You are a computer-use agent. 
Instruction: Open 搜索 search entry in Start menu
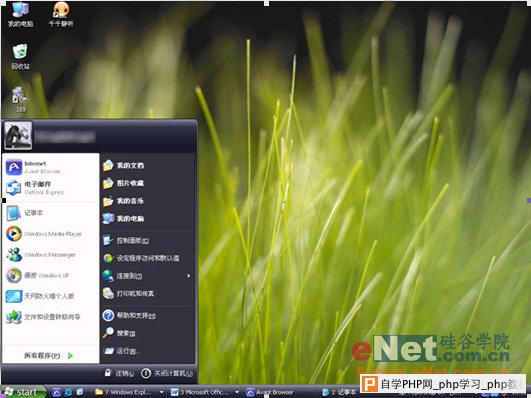click(x=147, y=333)
